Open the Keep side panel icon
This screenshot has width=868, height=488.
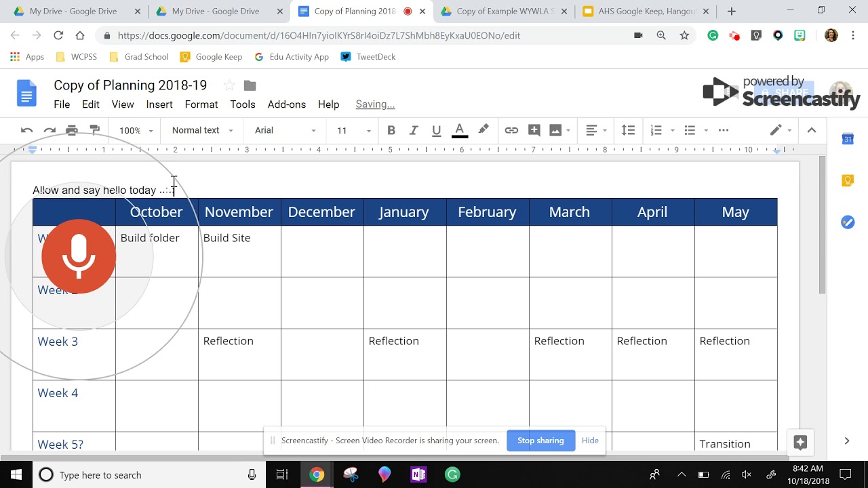click(848, 180)
